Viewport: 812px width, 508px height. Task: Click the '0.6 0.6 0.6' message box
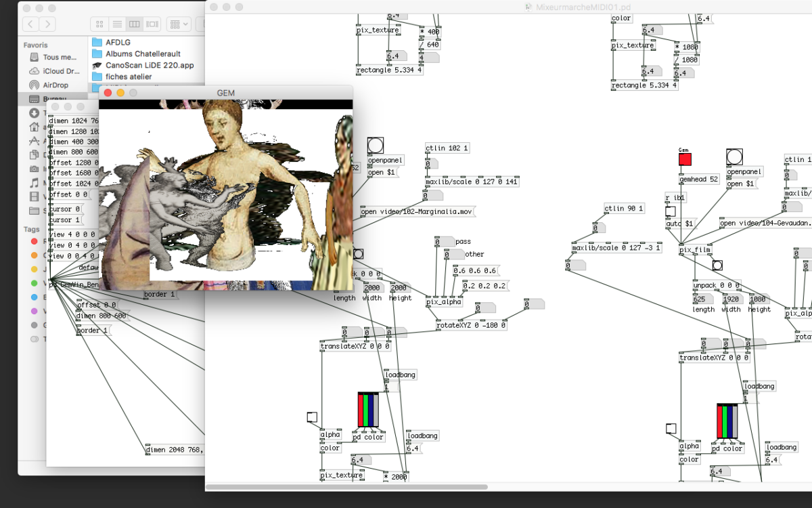tap(475, 271)
